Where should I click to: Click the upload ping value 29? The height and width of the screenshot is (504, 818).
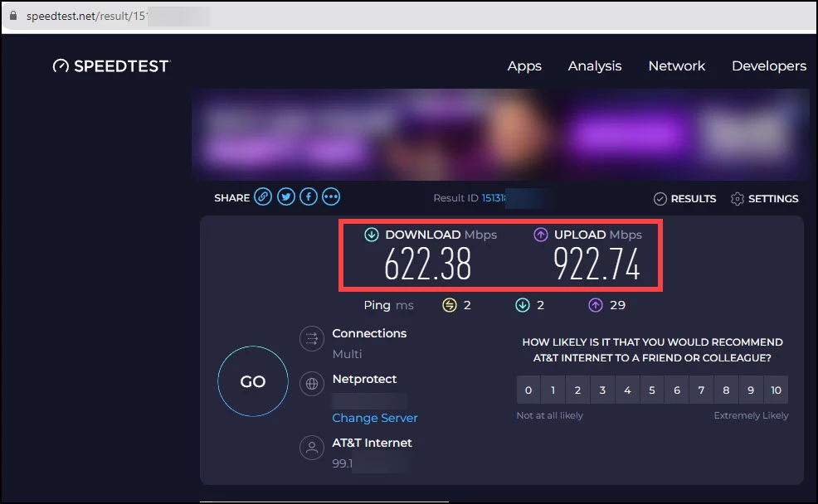click(617, 305)
